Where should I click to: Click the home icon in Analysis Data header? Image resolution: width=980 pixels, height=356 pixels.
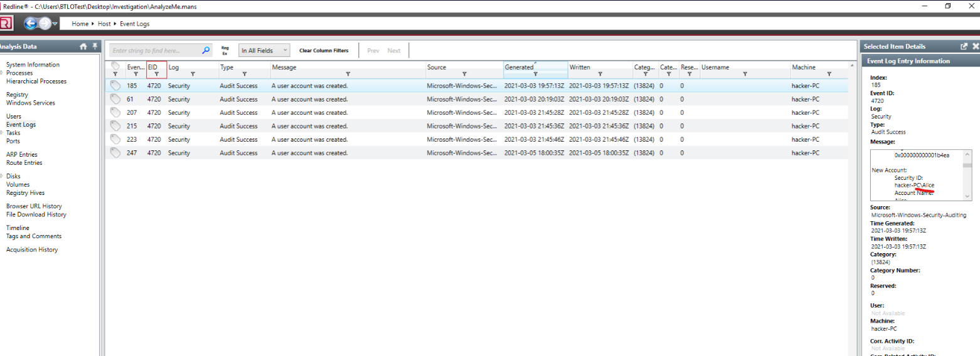83,46
